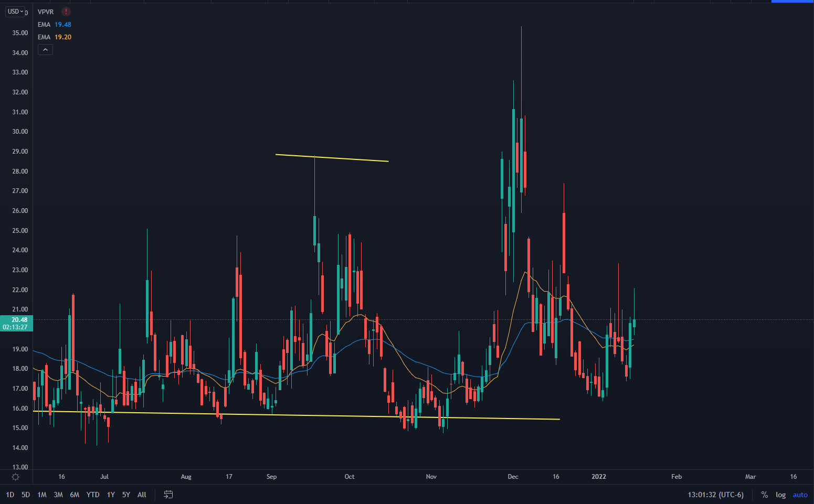Open chart settings gear icon
814x504 pixels.
click(16, 477)
